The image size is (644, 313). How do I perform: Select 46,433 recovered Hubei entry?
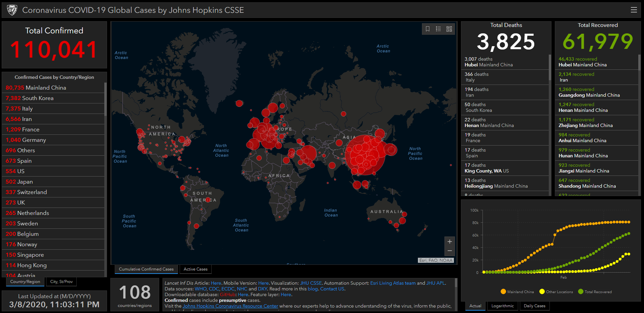[x=597, y=62]
